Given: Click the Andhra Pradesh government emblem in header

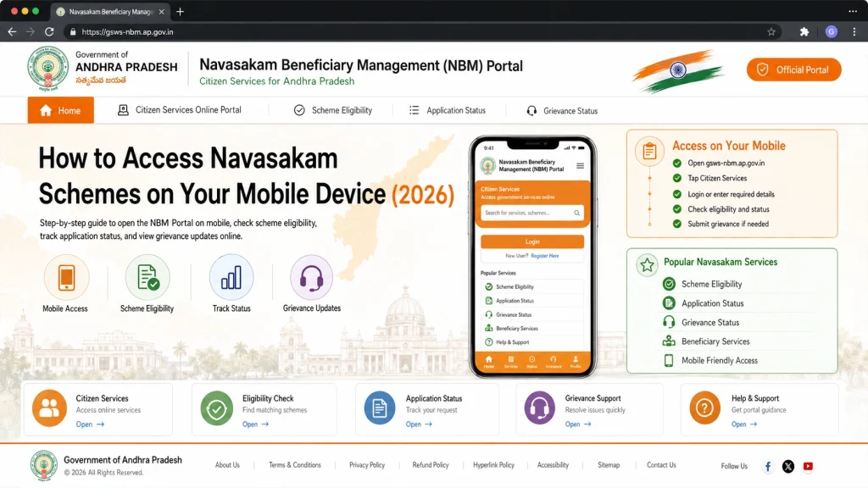Looking at the screenshot, I should click(x=48, y=69).
